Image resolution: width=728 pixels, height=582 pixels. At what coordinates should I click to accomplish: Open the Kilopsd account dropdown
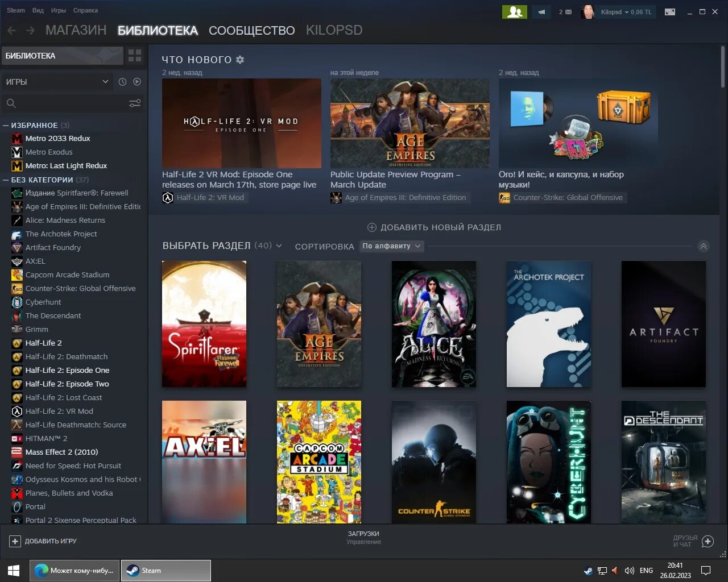[x=626, y=12]
